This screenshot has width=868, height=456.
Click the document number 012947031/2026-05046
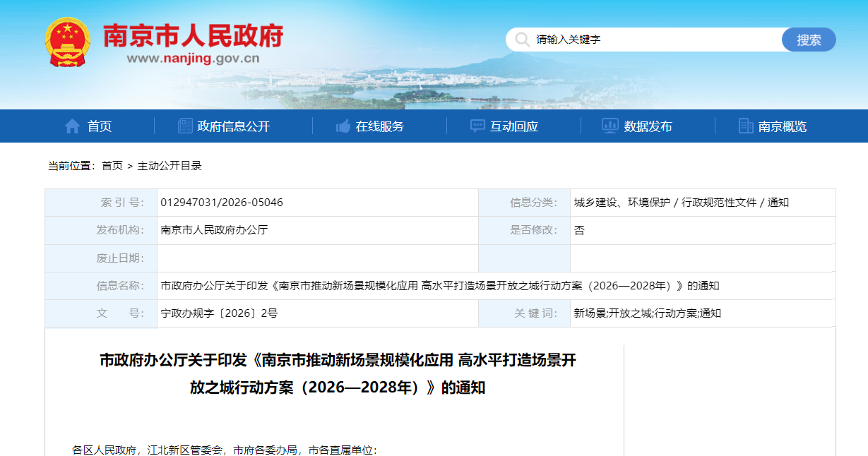222,203
